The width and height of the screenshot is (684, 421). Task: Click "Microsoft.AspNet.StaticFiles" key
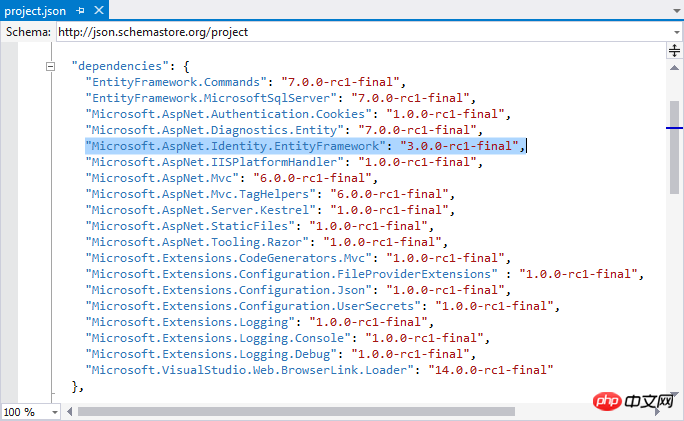[x=190, y=226]
